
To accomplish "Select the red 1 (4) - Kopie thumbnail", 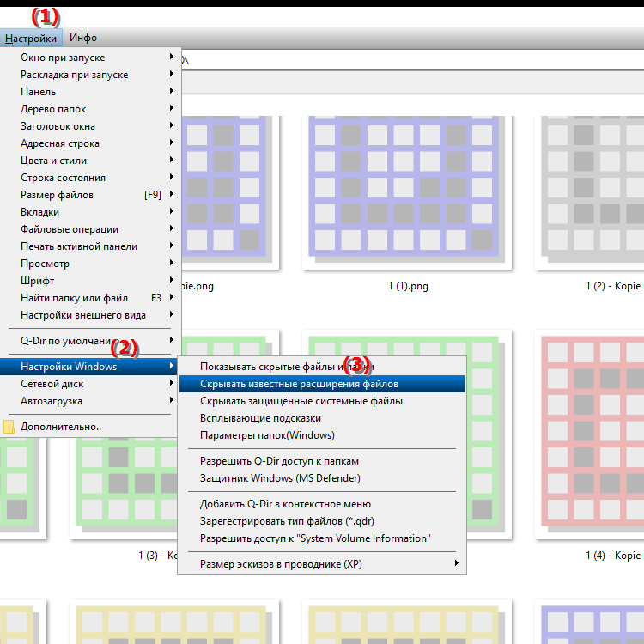I will (589, 434).
